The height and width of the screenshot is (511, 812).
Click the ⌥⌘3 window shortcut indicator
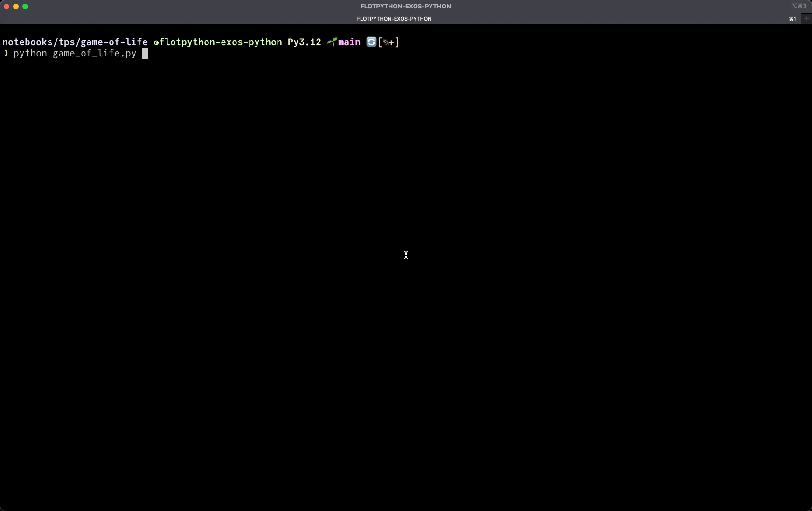click(x=799, y=6)
